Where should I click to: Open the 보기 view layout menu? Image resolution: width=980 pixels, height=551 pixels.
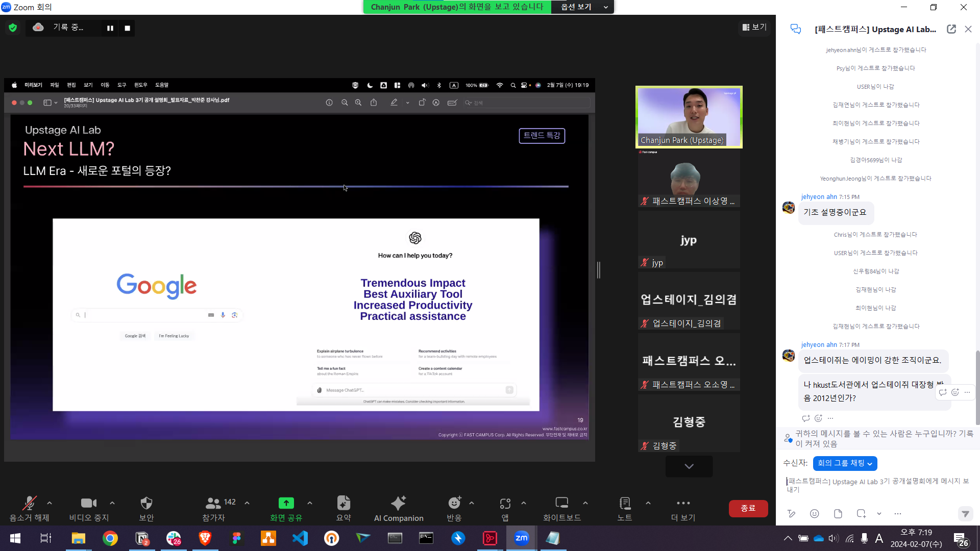point(754,27)
